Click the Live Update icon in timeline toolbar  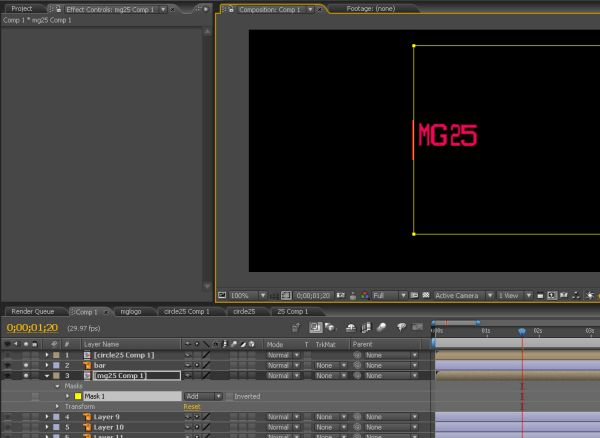tap(316, 327)
